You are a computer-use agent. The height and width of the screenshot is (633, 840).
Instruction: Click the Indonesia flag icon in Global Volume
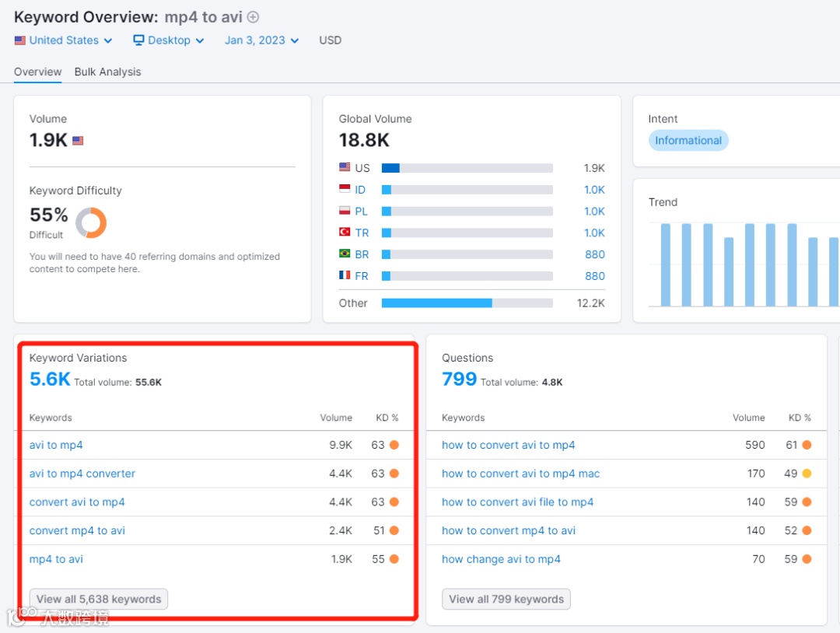tap(345, 189)
